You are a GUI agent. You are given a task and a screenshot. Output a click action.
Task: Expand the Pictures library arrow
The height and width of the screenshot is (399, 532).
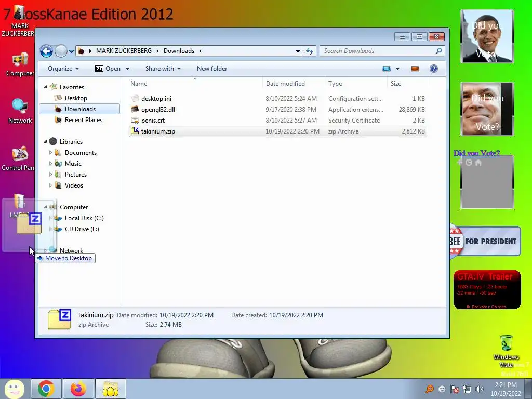click(x=50, y=175)
